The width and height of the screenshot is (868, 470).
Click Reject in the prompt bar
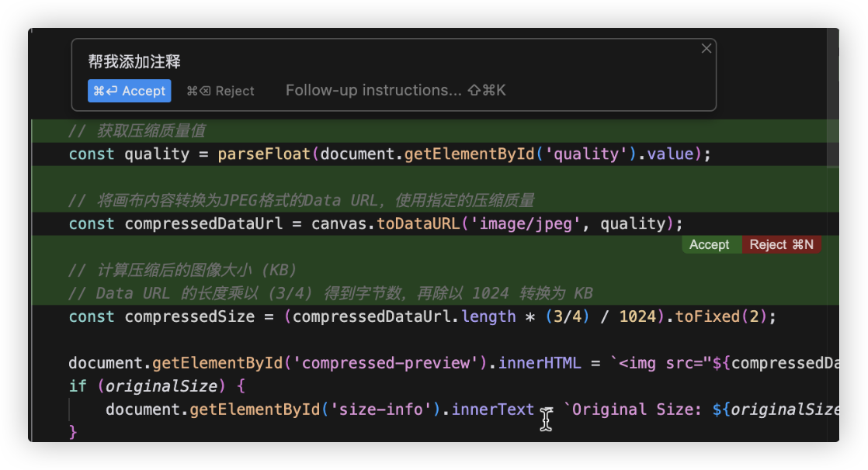point(220,91)
